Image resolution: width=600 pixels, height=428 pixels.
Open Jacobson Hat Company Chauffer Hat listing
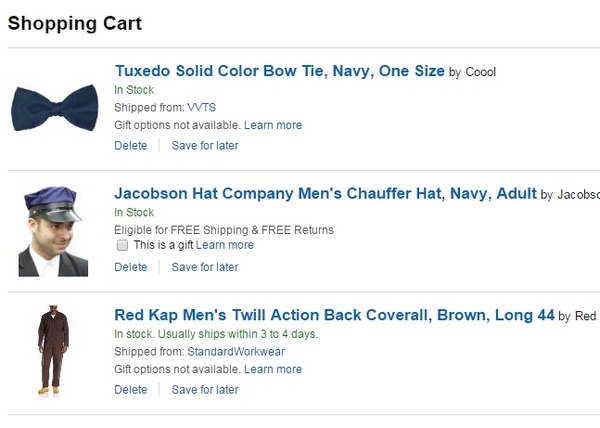(x=325, y=194)
